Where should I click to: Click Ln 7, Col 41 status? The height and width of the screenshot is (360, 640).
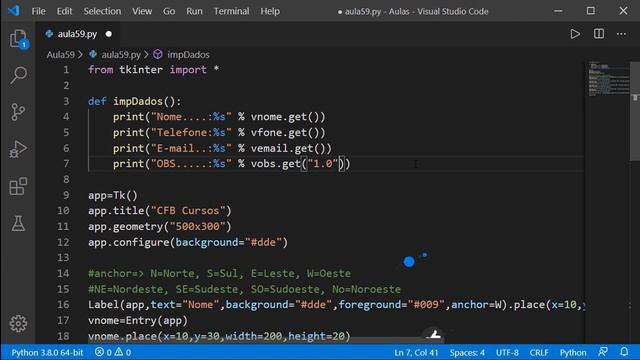416,352
